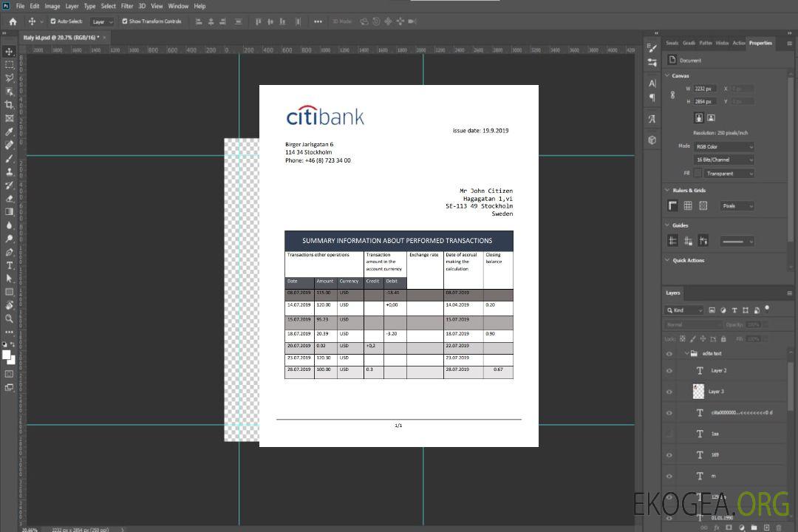Screen dimensions: 798x532
Task: Click the foreground color swatch
Action: click(x=7, y=355)
